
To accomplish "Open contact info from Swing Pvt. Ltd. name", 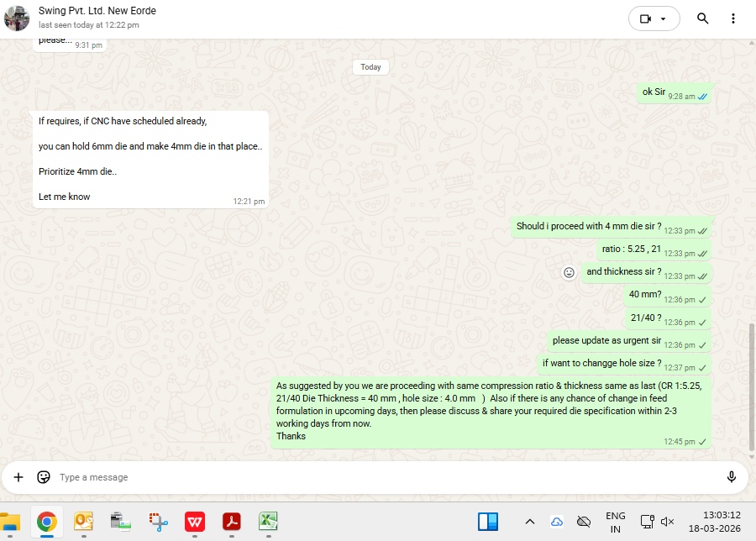I will click(x=97, y=11).
